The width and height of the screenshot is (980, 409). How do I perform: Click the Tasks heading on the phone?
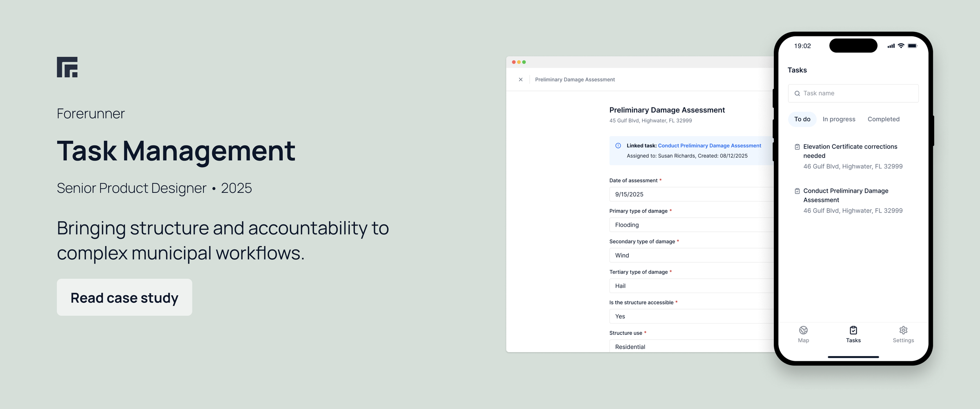[797, 70]
